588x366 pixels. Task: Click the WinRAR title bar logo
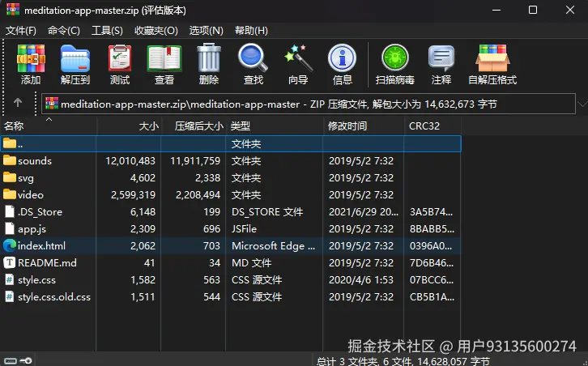point(13,10)
